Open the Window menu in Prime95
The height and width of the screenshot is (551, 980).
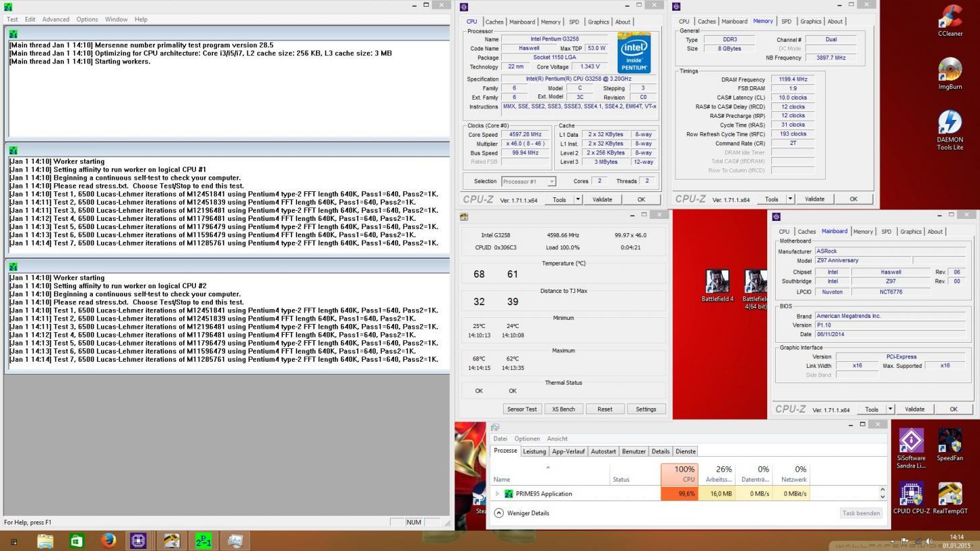tap(116, 19)
